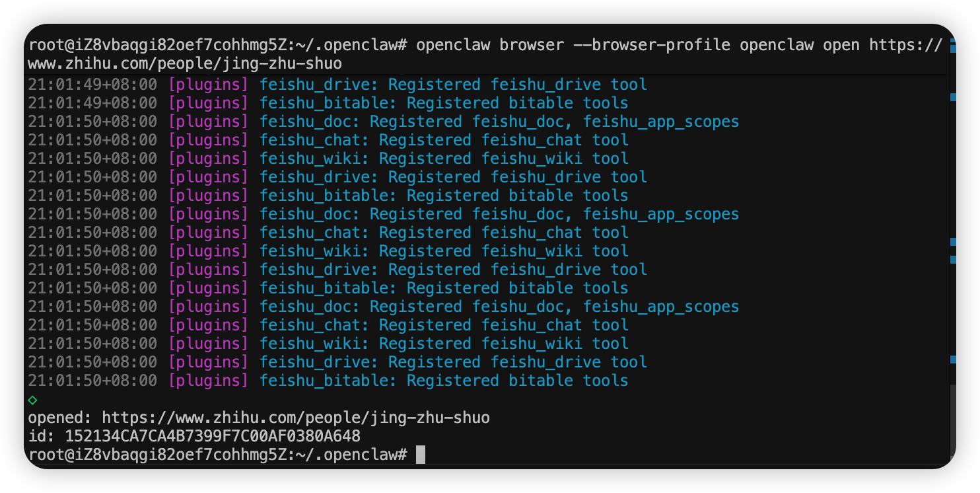Click the first 21:01:49+08:00 timestamp

tap(92, 85)
